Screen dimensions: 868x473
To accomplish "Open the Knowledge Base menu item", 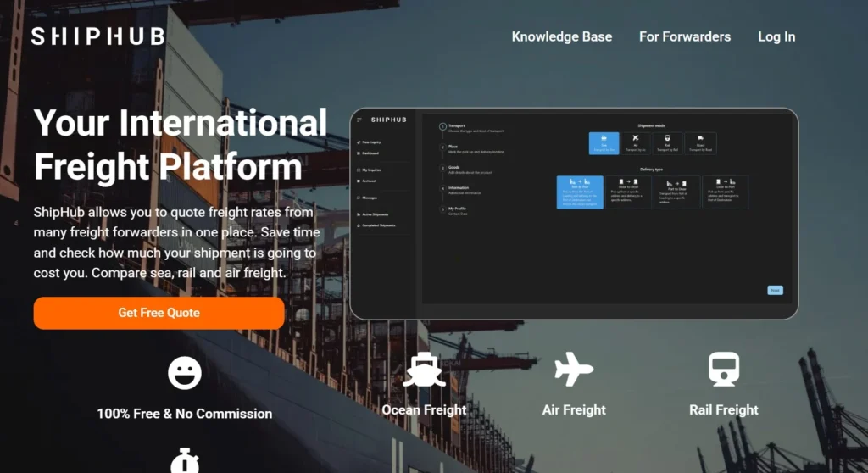I will (x=561, y=36).
